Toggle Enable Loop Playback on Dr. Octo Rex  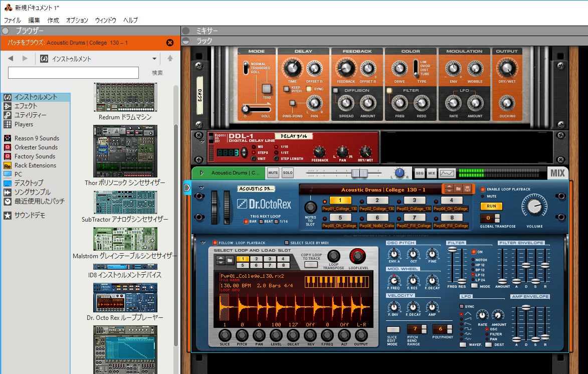tap(483, 189)
